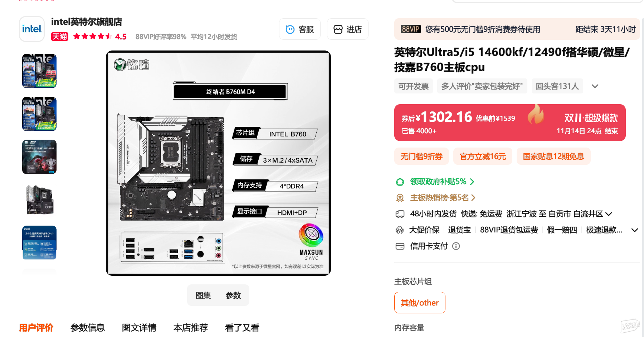
Task: Expand the shipping destination dropdown
Action: coord(609,214)
